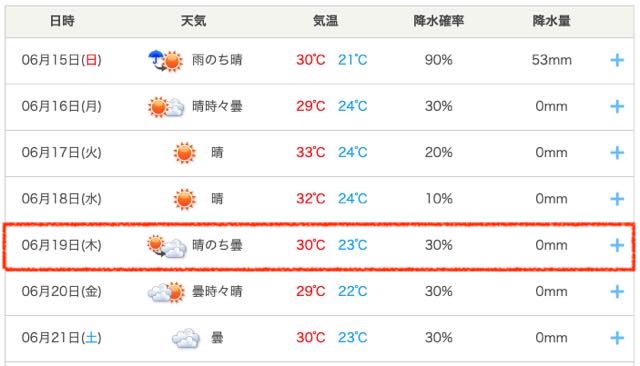The image size is (640, 366).
Task: Click the sunny-then-cloudy icon for 06月19日
Action: (x=167, y=246)
